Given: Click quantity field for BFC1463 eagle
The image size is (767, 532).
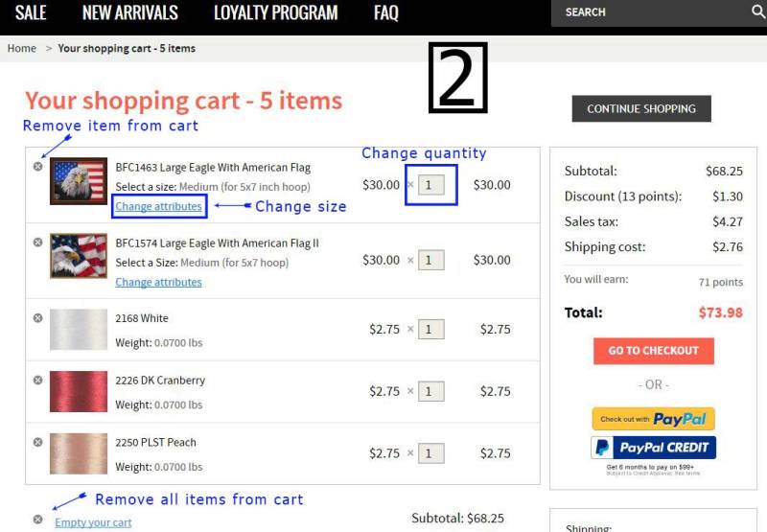Looking at the screenshot, I should pyautogui.click(x=430, y=185).
